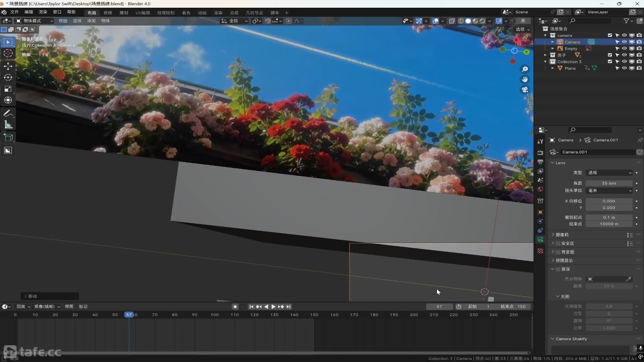
Task: Switch to the 建模 workspace tab
Action: point(108,13)
